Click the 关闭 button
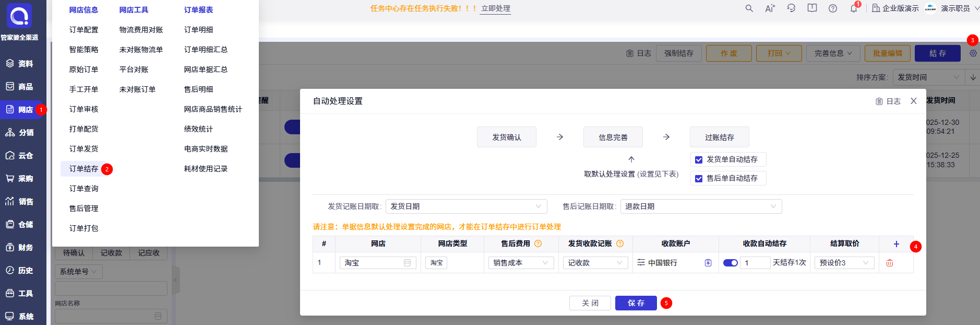980x325 pixels. point(590,303)
